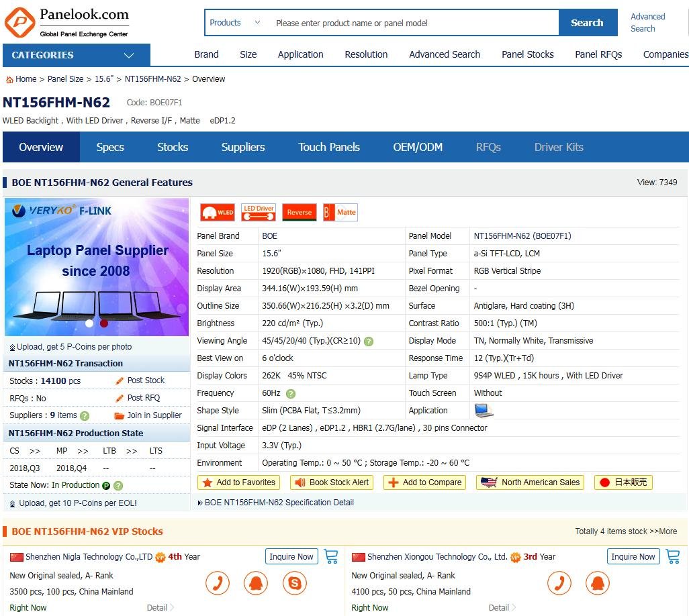The image size is (689, 616).
Task: Click the WLED backlight feature icon
Action: [217, 213]
